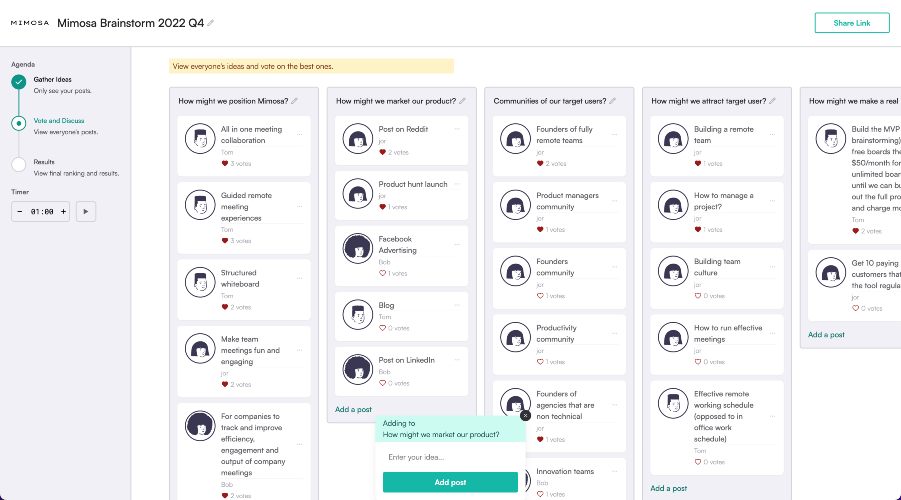Click avatar on 'Make team meetings fun' card
Screen dimensions: 901x500
coord(200,348)
